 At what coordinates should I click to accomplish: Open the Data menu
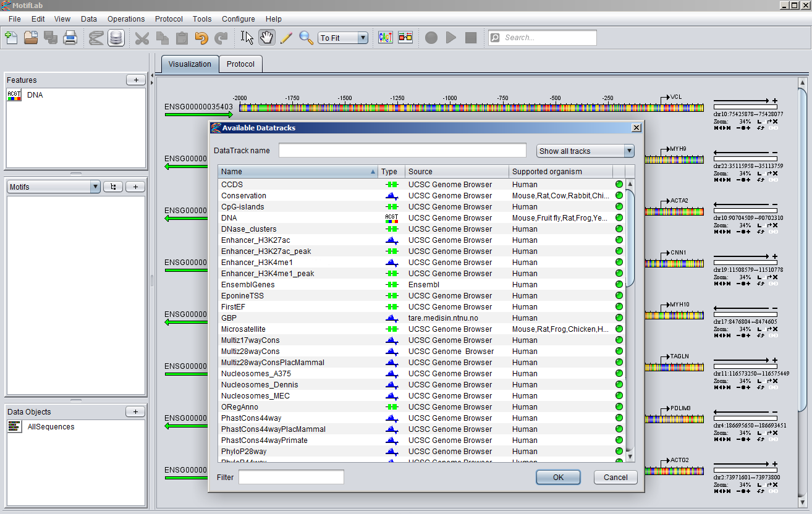tap(89, 19)
